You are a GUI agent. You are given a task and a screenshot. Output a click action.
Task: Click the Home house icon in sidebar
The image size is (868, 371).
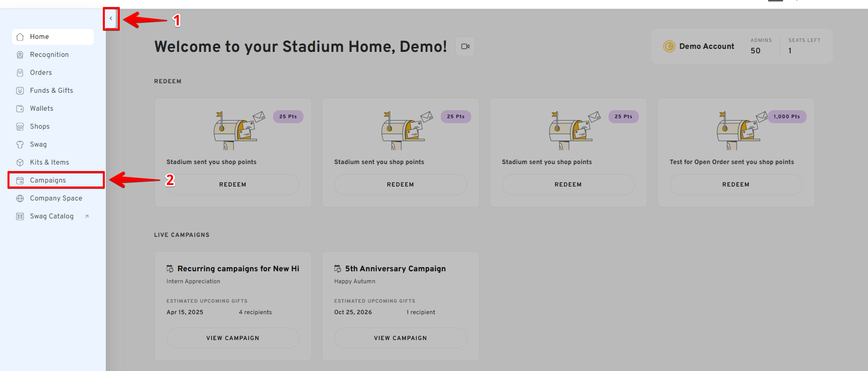click(x=20, y=37)
